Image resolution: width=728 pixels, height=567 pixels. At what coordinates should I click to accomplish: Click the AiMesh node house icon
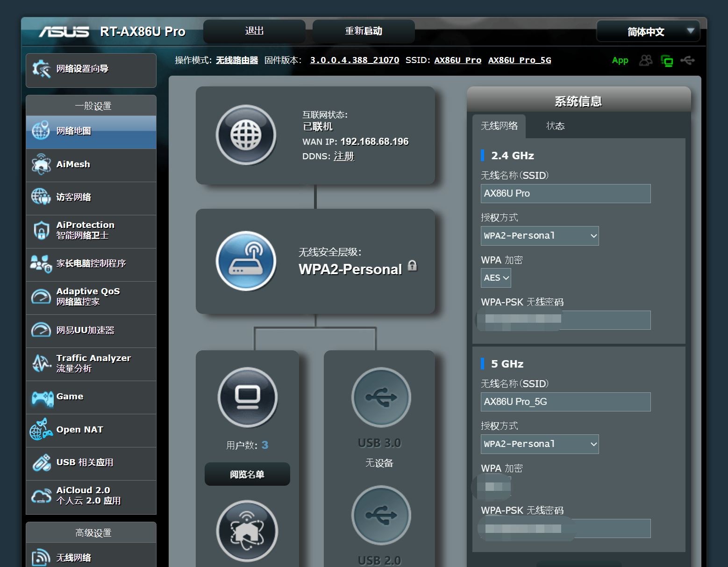tap(247, 531)
